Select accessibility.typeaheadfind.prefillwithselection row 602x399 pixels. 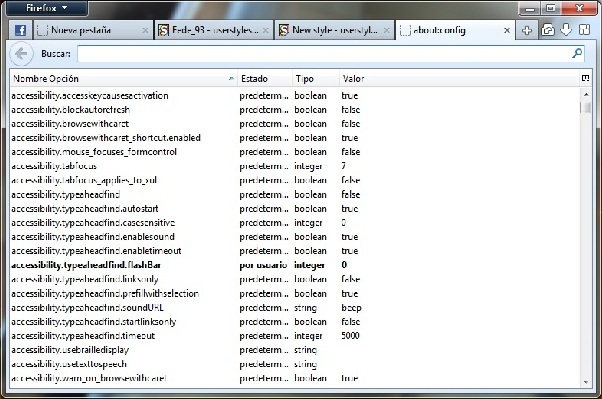295,293
